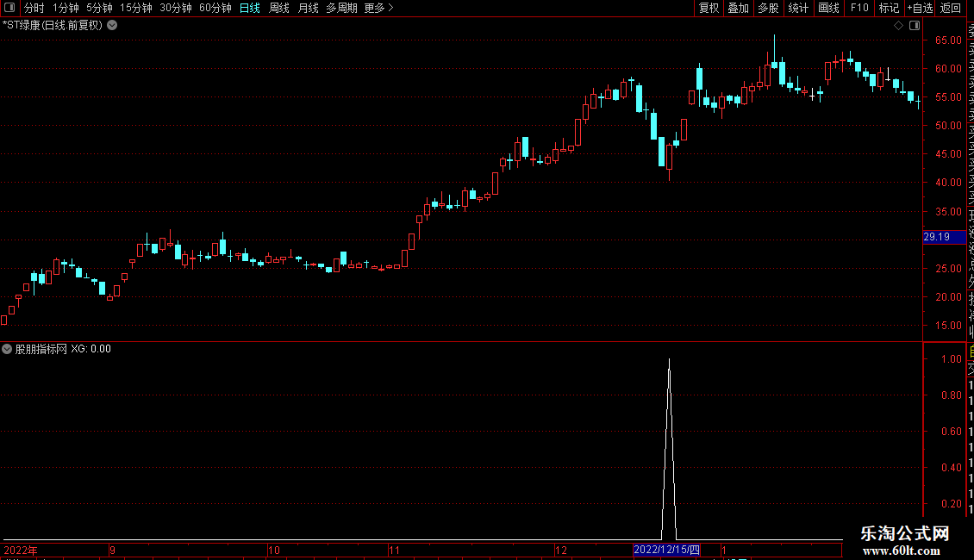
Task: Click the 返回 back button
Action: [x=951, y=8]
